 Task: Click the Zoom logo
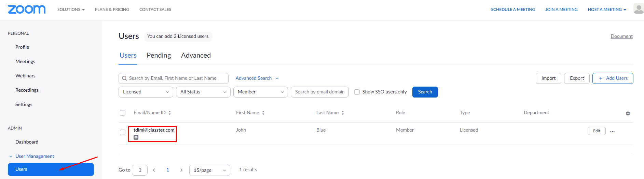27,9
